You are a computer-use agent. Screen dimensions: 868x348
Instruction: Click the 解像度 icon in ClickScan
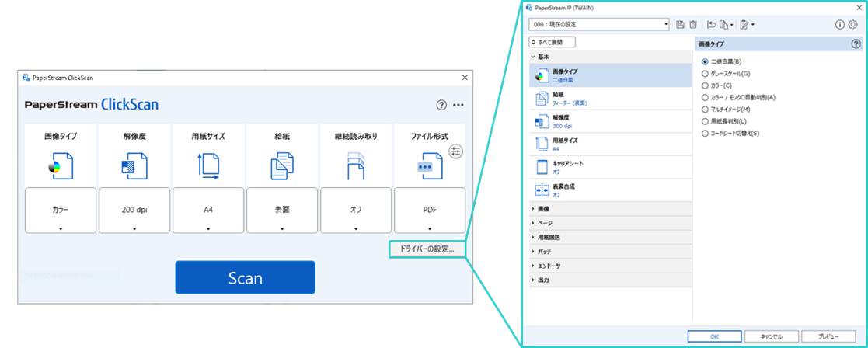pos(134,166)
